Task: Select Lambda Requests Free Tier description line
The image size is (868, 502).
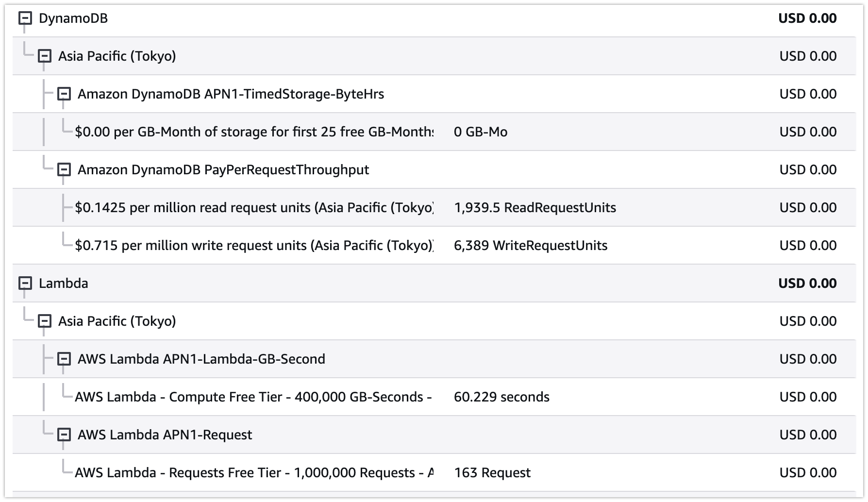Action: (254, 473)
